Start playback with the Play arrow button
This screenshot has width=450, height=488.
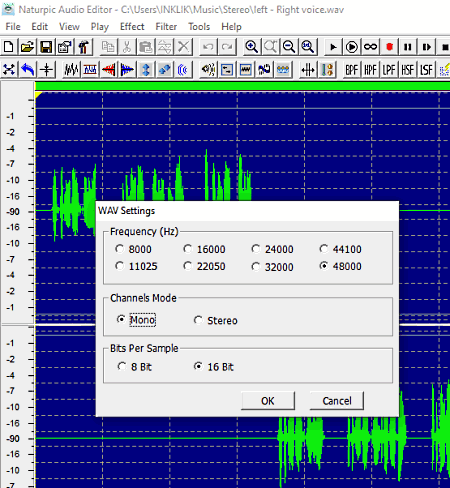coord(333,47)
